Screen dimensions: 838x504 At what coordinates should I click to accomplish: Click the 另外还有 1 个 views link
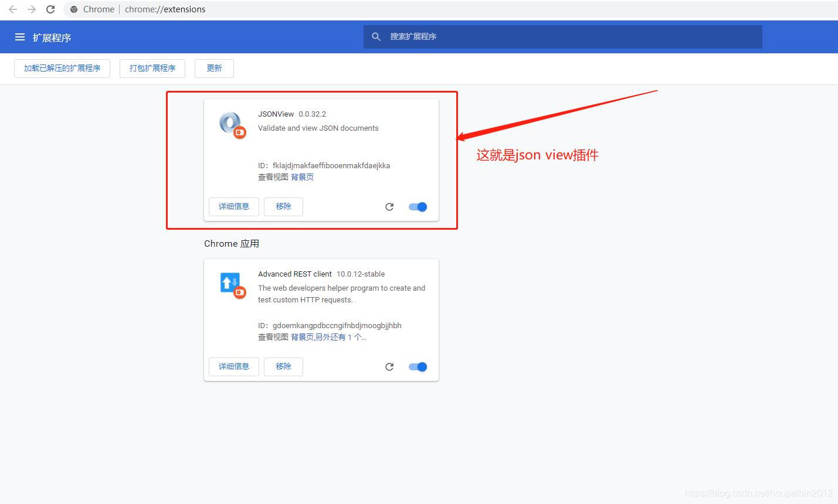pos(341,337)
